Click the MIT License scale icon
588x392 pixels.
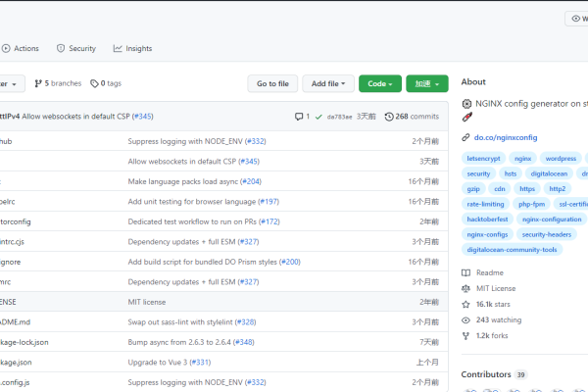tap(465, 289)
